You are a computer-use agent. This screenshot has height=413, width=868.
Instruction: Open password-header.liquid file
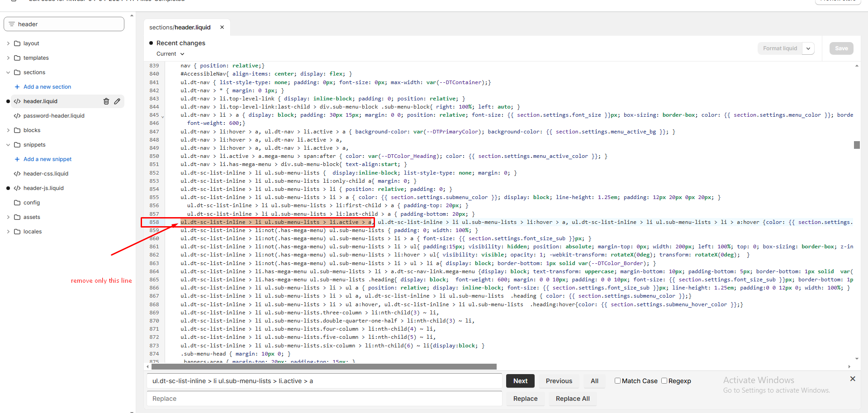[x=54, y=116]
